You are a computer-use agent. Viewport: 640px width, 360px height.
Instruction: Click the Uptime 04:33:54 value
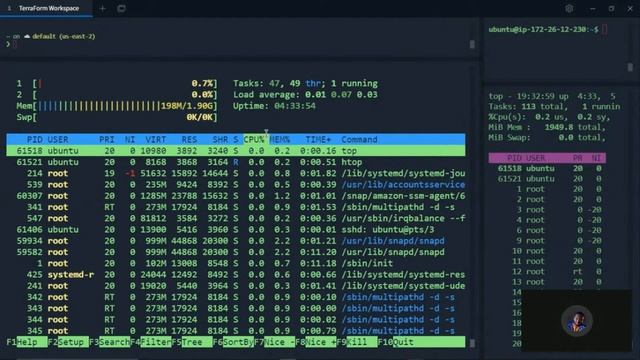point(294,106)
